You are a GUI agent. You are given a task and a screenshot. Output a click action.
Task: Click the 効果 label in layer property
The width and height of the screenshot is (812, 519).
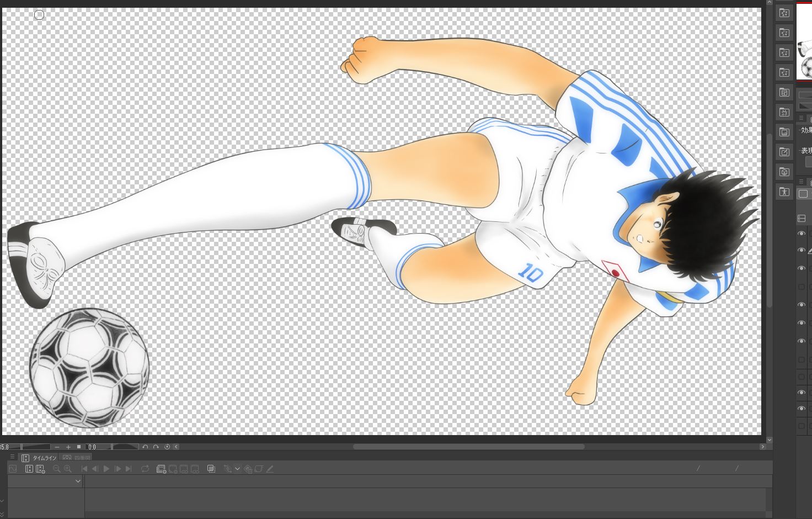click(806, 130)
